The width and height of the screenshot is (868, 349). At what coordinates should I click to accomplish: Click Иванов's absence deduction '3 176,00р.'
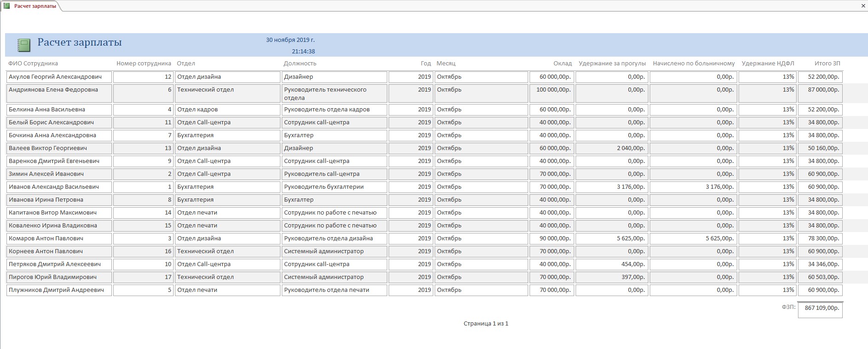(612, 187)
